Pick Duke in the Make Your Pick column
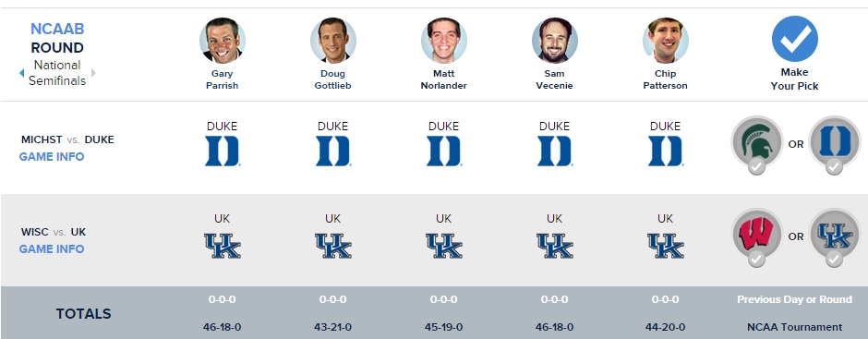This screenshot has height=339, width=868. pyautogui.click(x=834, y=143)
